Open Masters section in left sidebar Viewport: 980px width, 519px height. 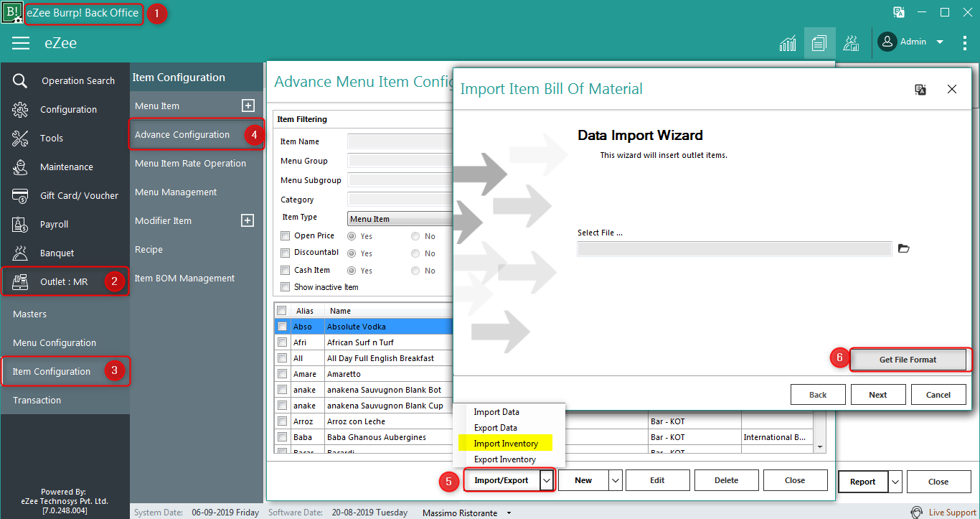tap(29, 314)
